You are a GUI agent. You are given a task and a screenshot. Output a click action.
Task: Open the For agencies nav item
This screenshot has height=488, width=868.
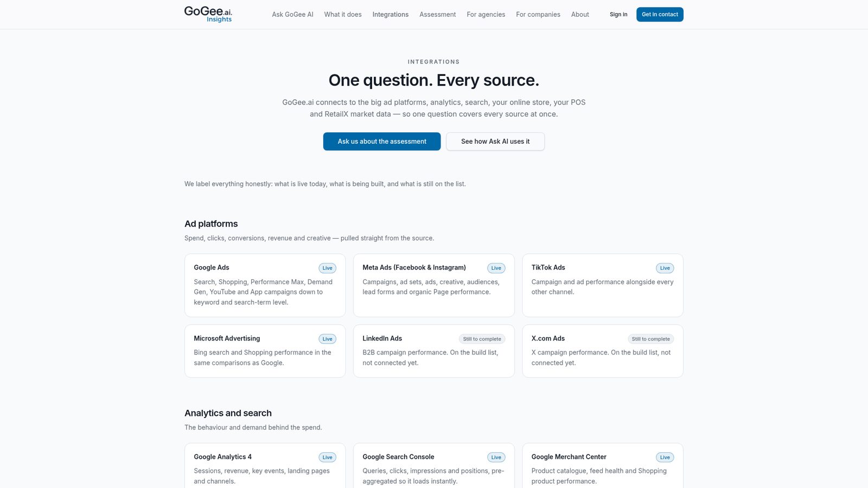[x=486, y=15]
